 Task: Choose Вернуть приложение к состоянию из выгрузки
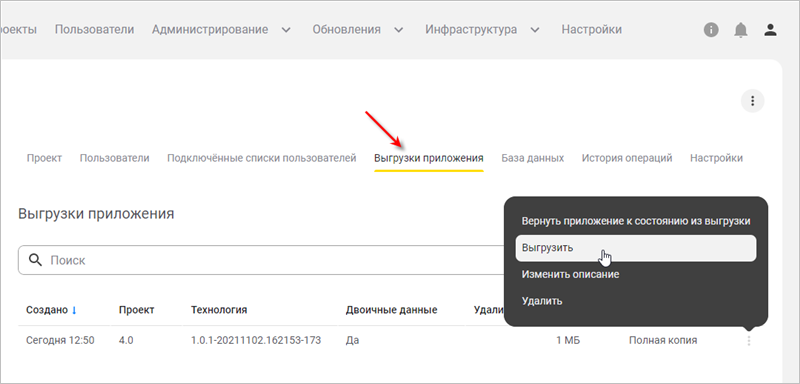tap(636, 221)
